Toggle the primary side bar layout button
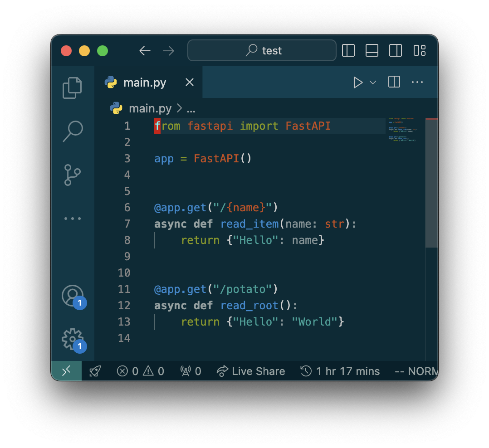489x448 pixels. pyautogui.click(x=348, y=50)
